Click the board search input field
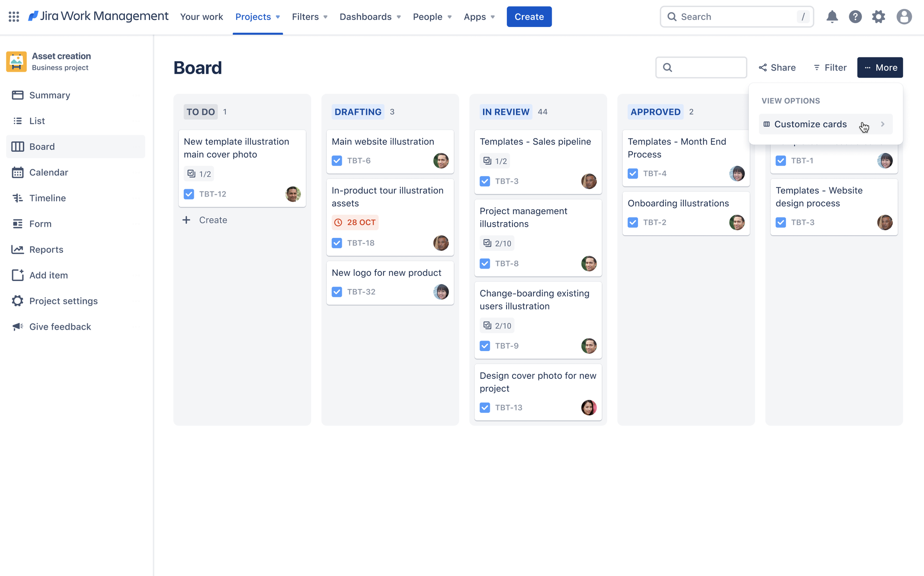The image size is (924, 576). tap(706, 68)
